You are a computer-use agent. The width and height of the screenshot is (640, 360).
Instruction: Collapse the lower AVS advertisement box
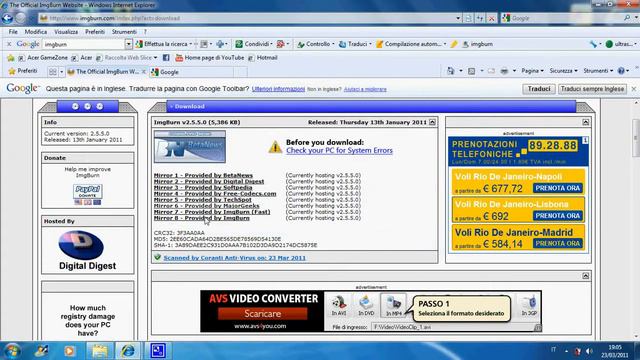coord(586,276)
